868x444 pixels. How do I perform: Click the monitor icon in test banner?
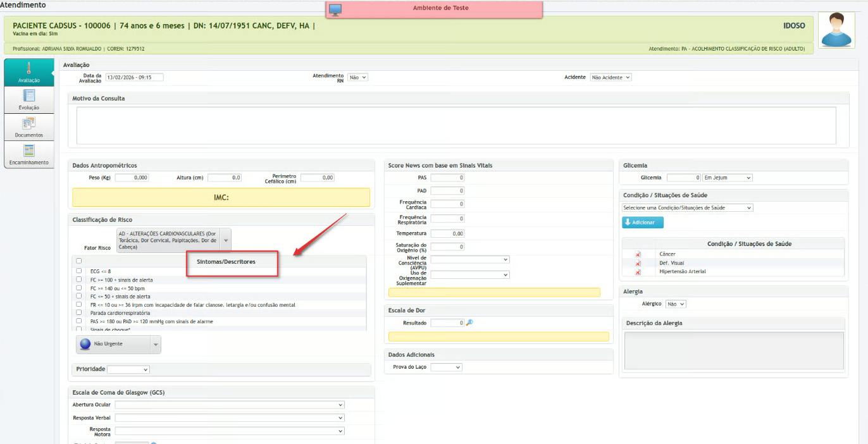[x=335, y=9]
